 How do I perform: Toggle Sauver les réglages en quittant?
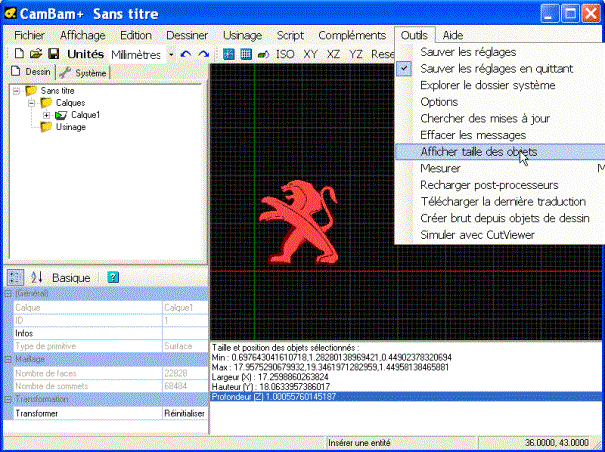click(500, 68)
